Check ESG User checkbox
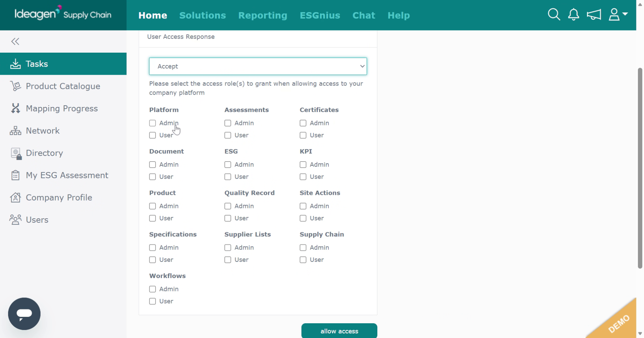644x338 pixels. 228,177
